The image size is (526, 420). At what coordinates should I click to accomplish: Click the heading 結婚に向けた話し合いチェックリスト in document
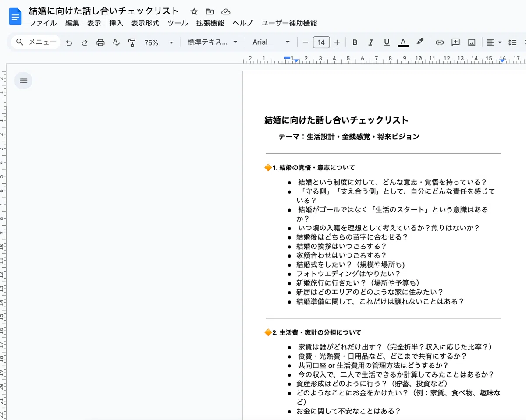click(336, 120)
